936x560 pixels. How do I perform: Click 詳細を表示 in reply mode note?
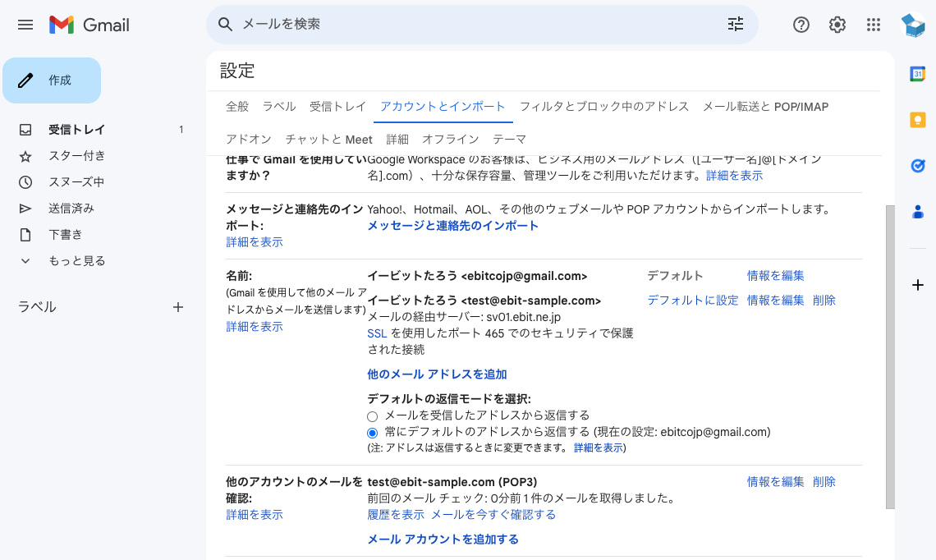point(598,448)
